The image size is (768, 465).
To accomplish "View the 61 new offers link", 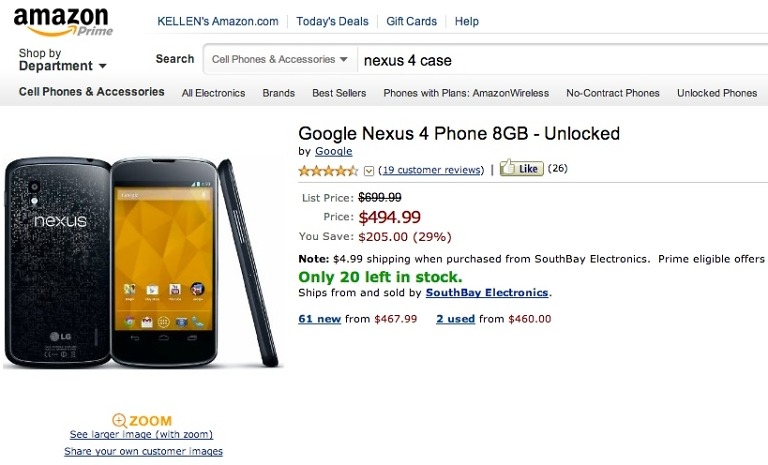I will click(320, 319).
